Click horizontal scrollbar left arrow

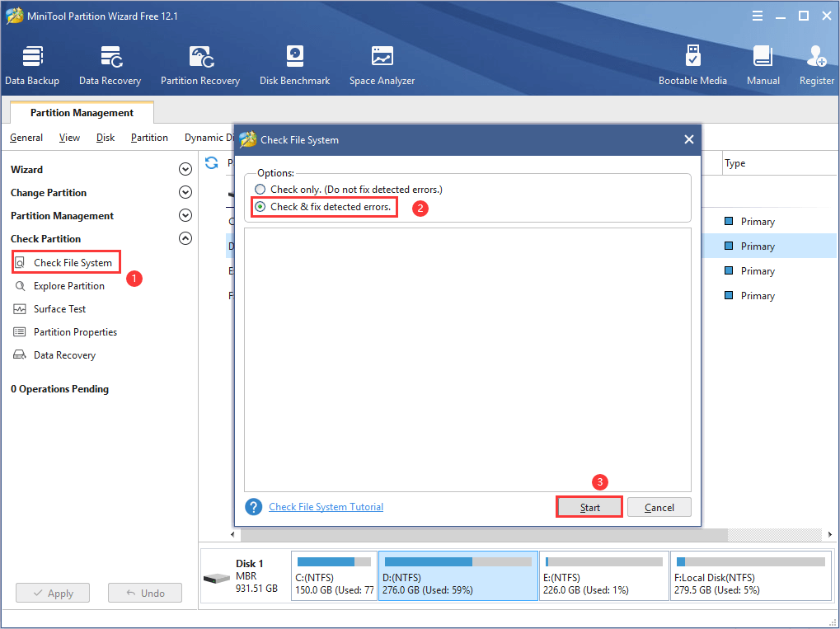tap(232, 534)
